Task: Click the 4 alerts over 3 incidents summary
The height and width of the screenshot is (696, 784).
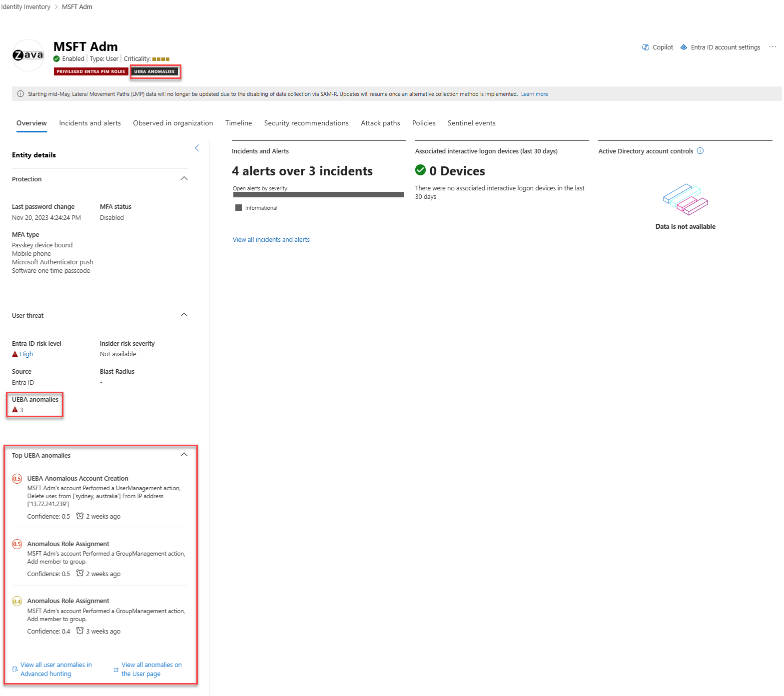Action: tap(302, 171)
